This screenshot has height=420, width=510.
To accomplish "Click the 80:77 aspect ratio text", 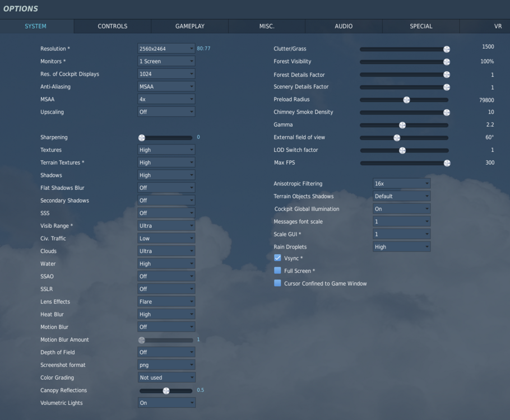I will pyautogui.click(x=203, y=48).
